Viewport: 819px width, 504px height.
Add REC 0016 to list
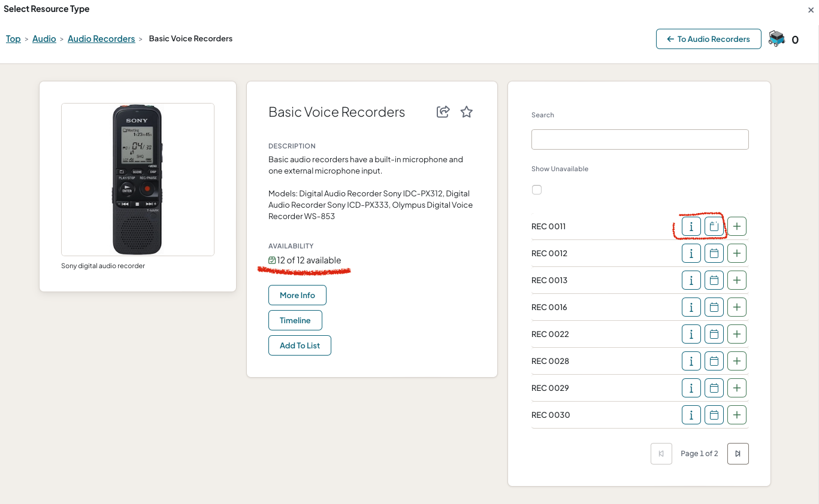737,307
